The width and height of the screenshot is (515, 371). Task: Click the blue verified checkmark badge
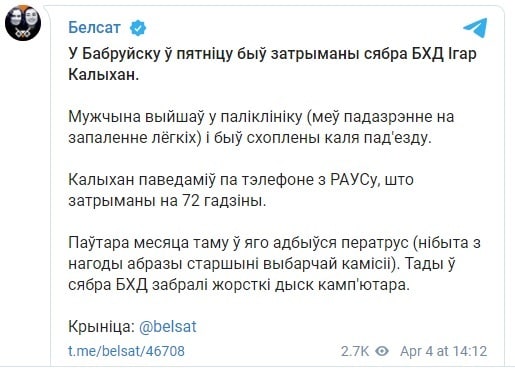[x=138, y=28]
